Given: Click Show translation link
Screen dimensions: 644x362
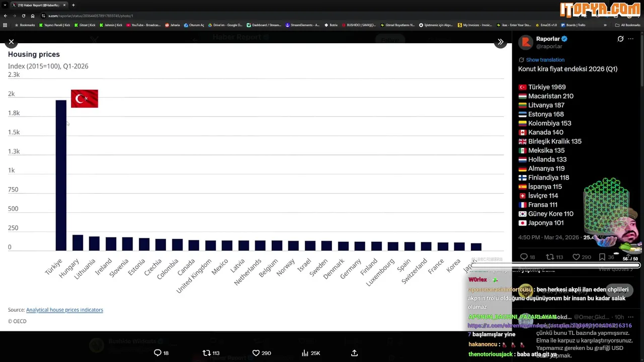Looking at the screenshot, I should pos(545,60).
